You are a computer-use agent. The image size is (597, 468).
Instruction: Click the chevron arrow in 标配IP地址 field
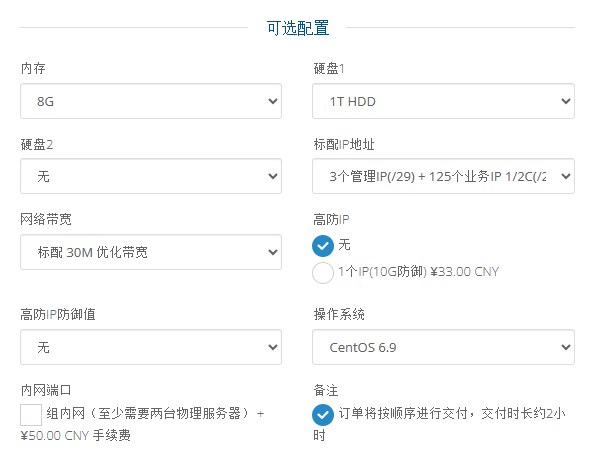tap(566, 176)
